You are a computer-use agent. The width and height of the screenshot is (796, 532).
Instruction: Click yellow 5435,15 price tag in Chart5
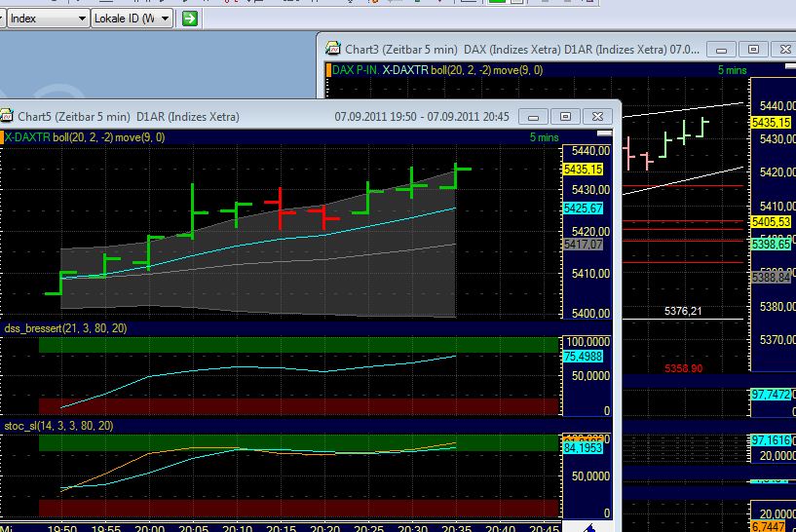click(583, 169)
